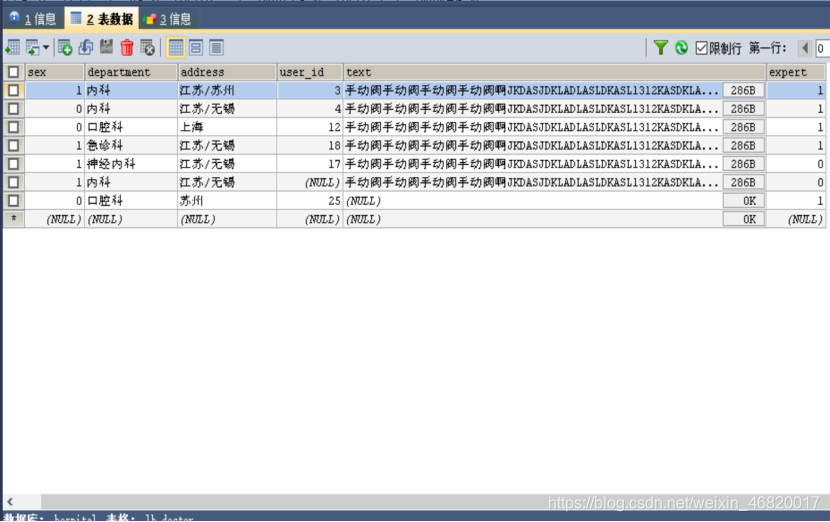Select the 苏州 address cell
This screenshot has height=522, width=830.
[x=227, y=201]
